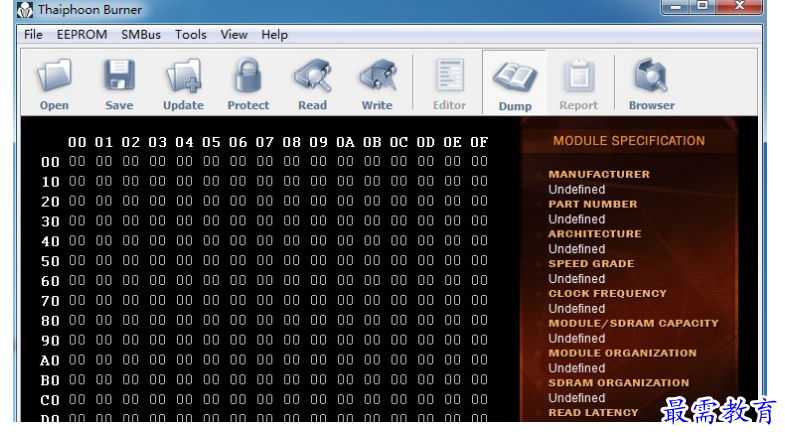The image size is (785, 443).
Task: Click the ARCHITECTURE label
Action: click(595, 234)
